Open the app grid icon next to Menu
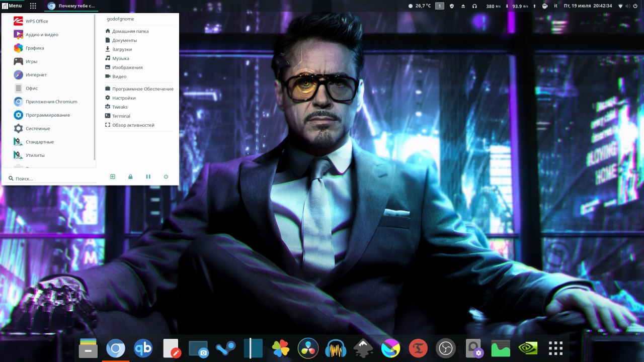The image size is (644, 362). click(x=33, y=6)
